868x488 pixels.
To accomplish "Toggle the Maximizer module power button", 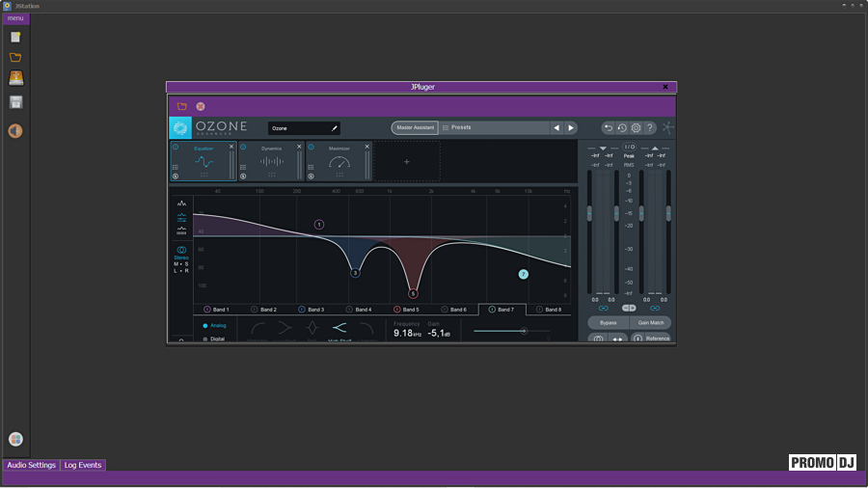I will pos(312,148).
